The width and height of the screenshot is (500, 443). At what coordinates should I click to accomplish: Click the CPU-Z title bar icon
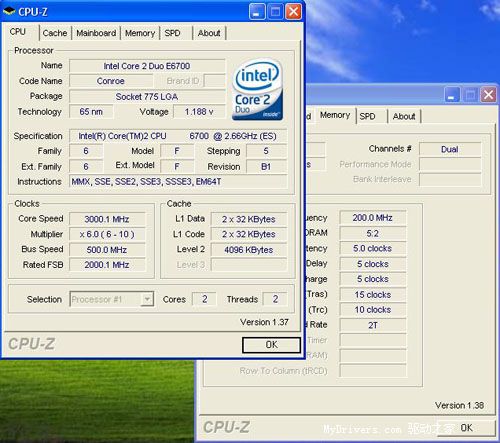[x=9, y=12]
